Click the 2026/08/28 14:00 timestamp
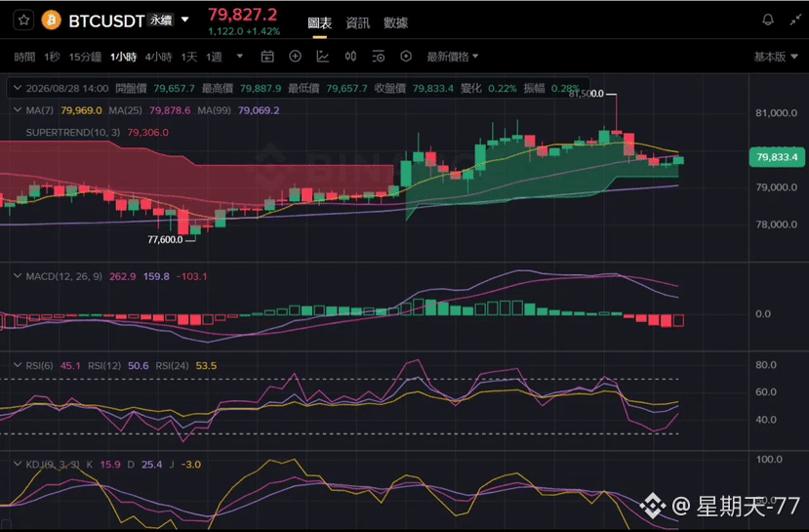The image size is (809, 532). 67,89
